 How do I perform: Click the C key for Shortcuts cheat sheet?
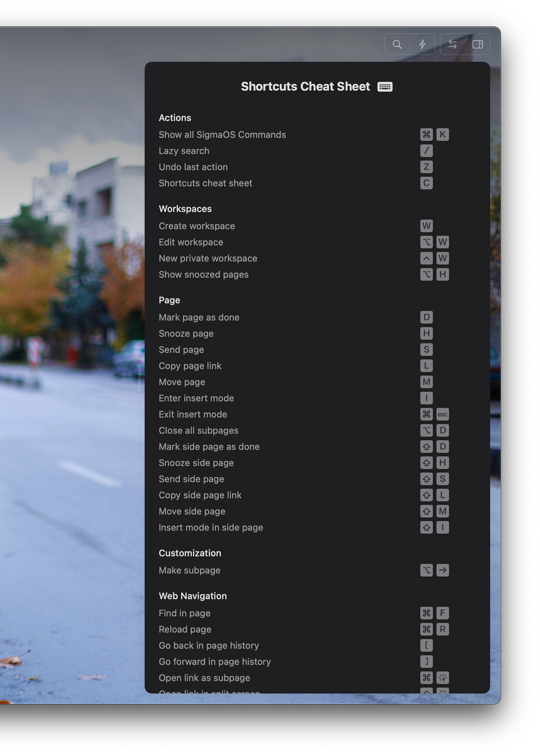(x=427, y=183)
